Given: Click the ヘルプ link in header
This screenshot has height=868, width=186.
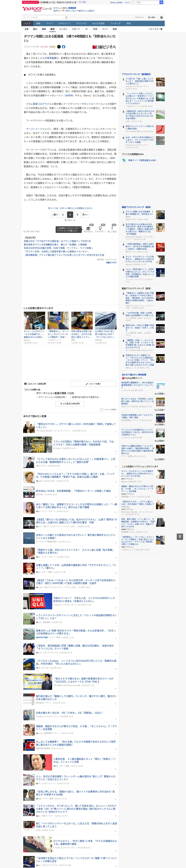Looking at the screenshot, I should [127, 2].
